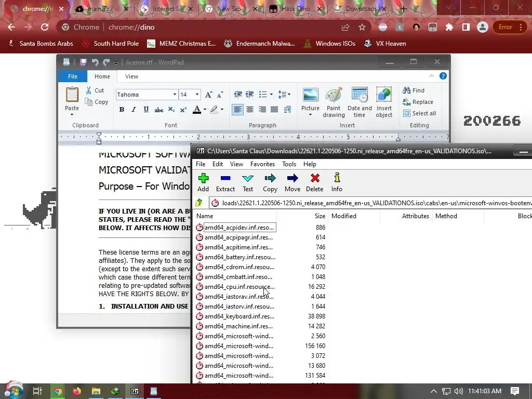Toggle Underline formatting
Screen dimensions: 532x399
pyautogui.click(x=146, y=109)
